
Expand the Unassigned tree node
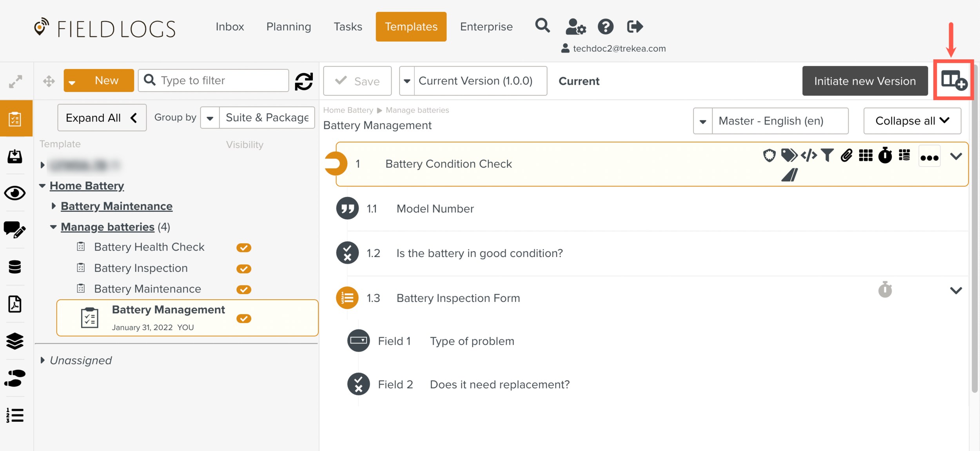42,360
